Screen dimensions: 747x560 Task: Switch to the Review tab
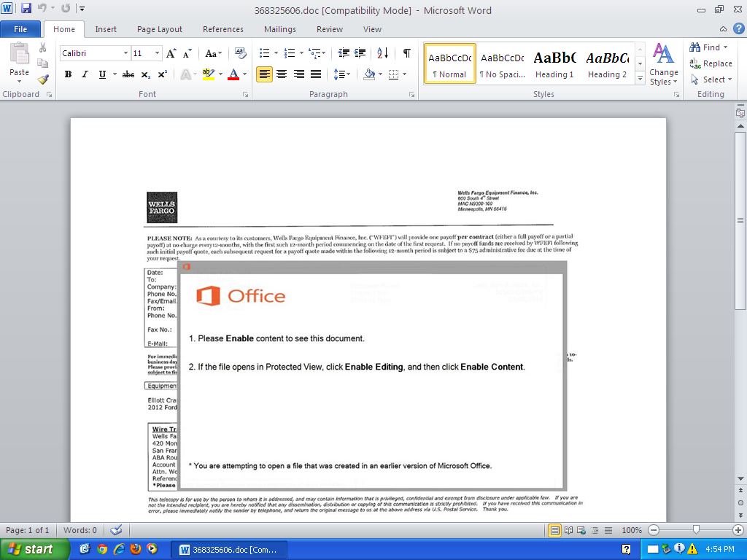click(x=330, y=29)
